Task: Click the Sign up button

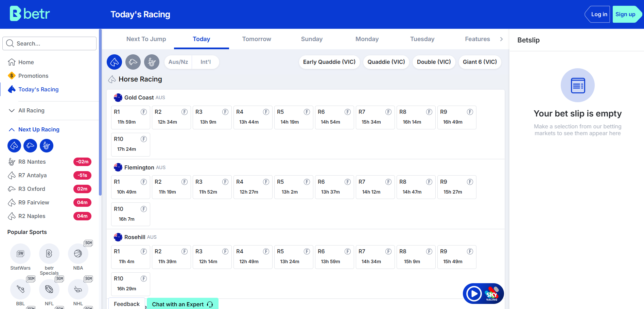Action: point(627,14)
